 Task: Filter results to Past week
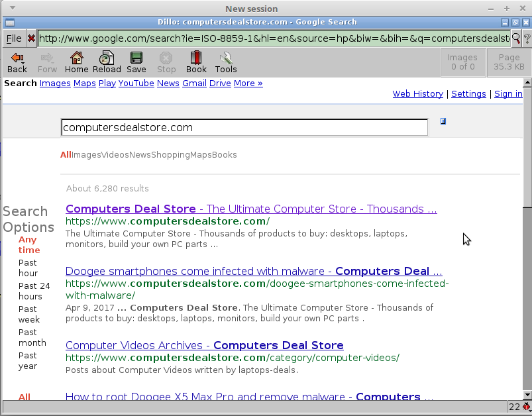pos(29,314)
